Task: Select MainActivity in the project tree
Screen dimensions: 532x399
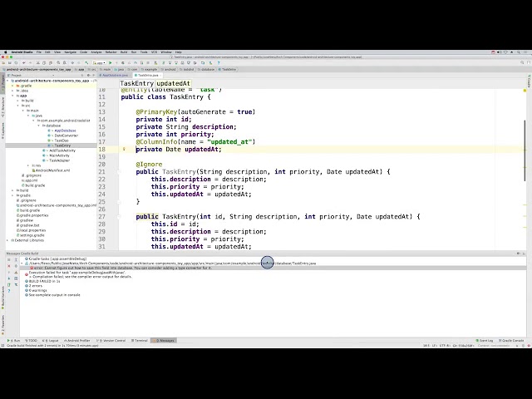Action: coord(59,155)
